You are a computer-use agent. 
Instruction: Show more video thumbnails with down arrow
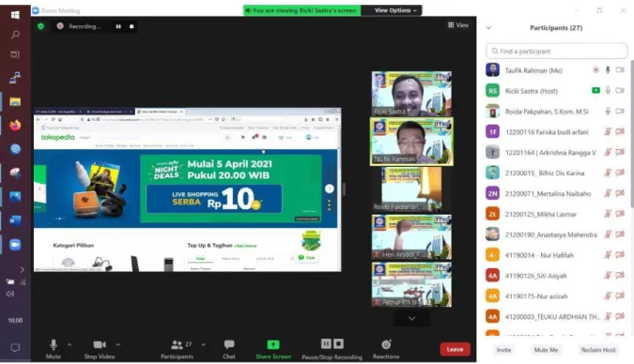click(411, 318)
